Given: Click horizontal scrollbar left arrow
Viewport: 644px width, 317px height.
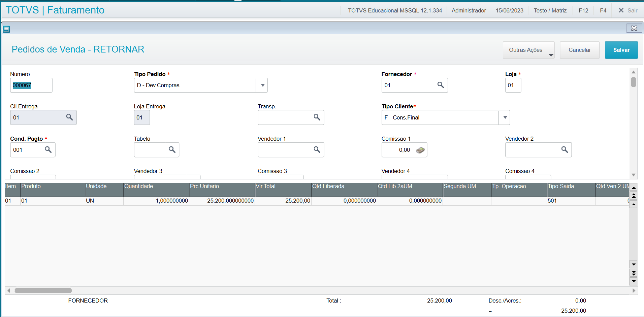Looking at the screenshot, I should tap(9, 290).
